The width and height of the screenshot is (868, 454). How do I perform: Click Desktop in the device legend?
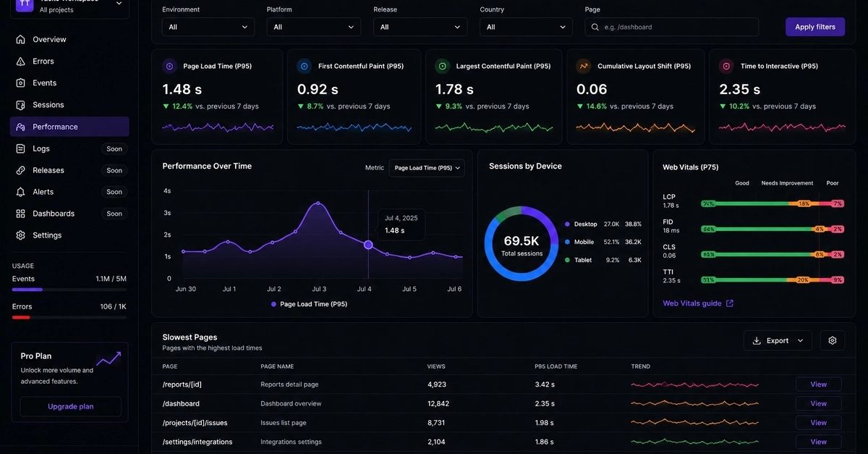[585, 224]
